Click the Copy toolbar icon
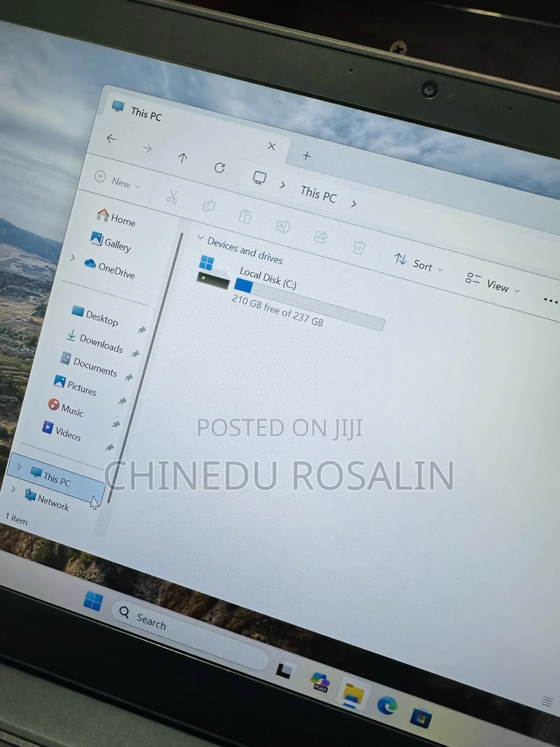 coord(209,207)
